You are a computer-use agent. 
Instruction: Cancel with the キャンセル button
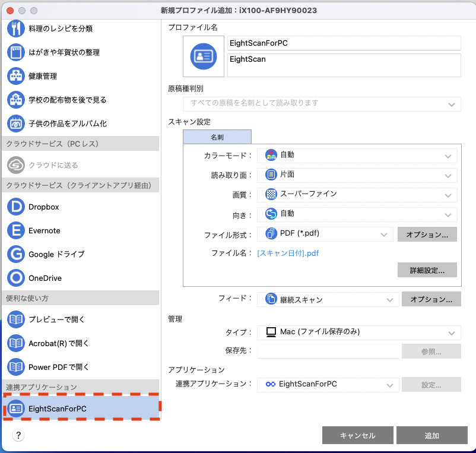[358, 435]
